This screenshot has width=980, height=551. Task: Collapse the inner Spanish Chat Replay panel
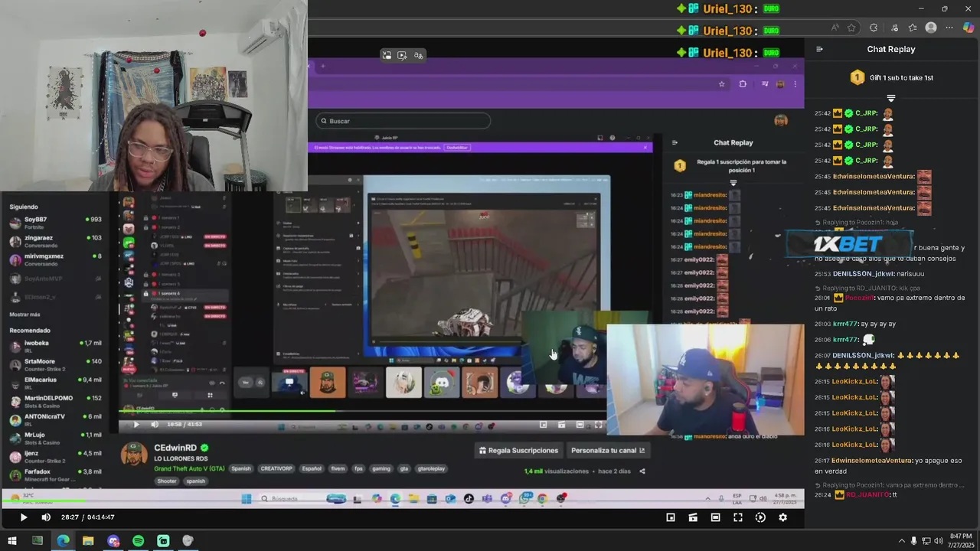675,142
